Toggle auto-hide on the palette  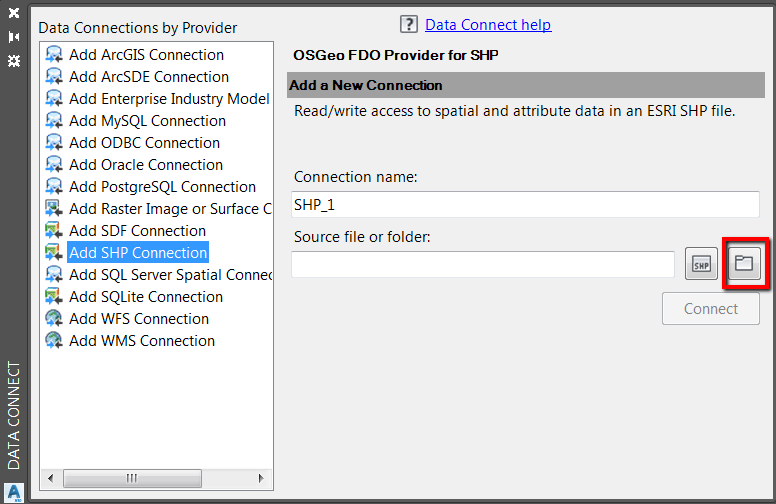click(x=14, y=37)
